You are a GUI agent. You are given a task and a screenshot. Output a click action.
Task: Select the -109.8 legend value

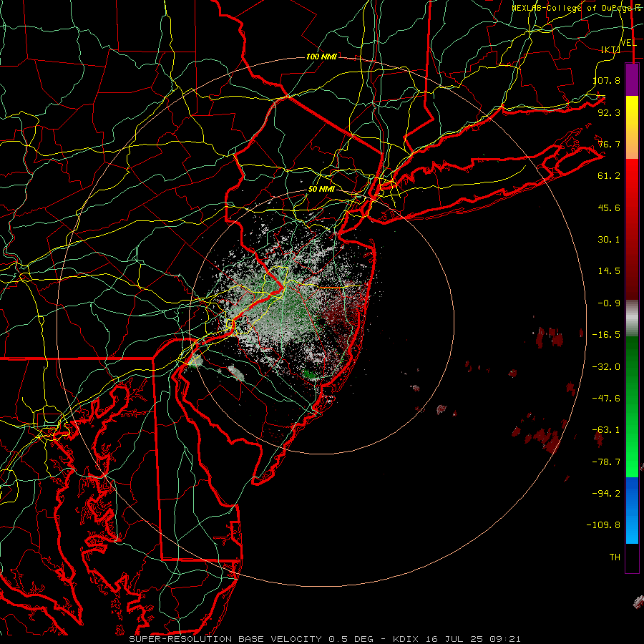[604, 525]
